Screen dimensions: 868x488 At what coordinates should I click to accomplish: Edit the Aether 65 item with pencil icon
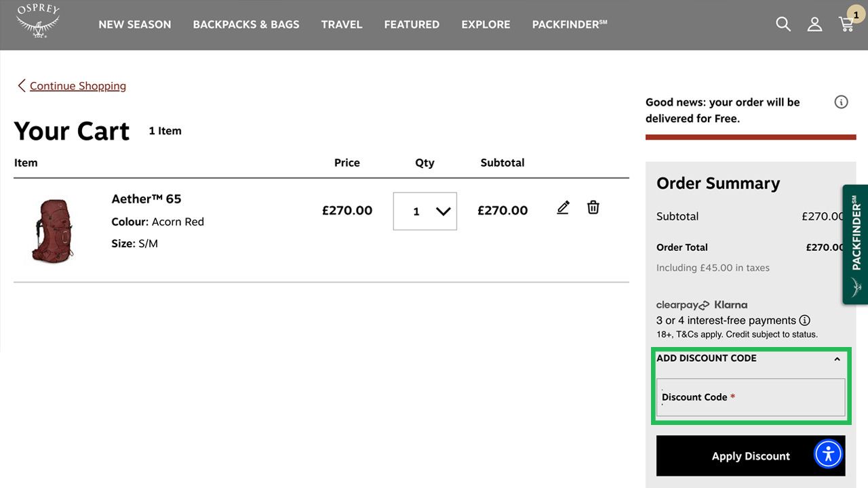(x=563, y=207)
